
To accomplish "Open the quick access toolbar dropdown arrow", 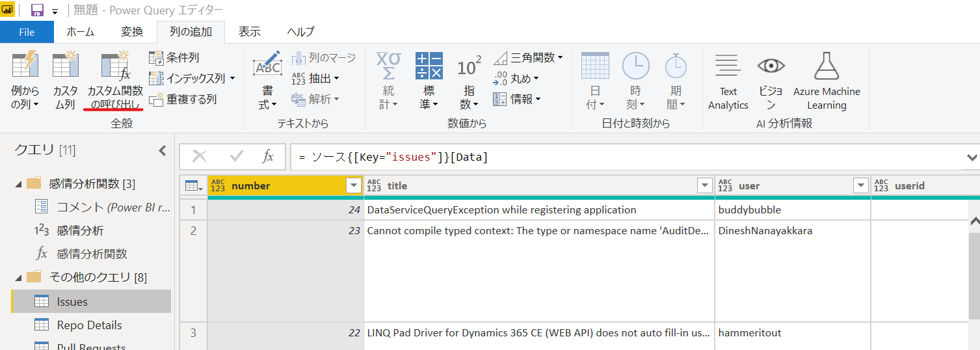I will pos(55,12).
